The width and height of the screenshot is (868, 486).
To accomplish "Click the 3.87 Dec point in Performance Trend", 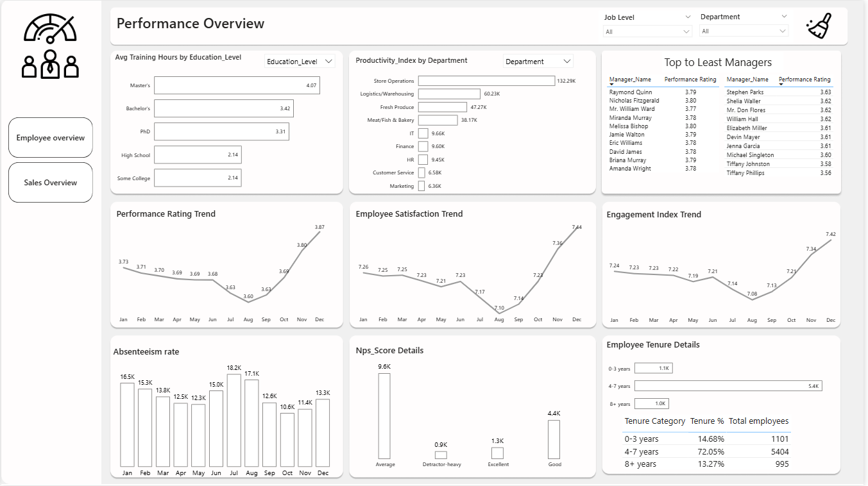I will (319, 231).
